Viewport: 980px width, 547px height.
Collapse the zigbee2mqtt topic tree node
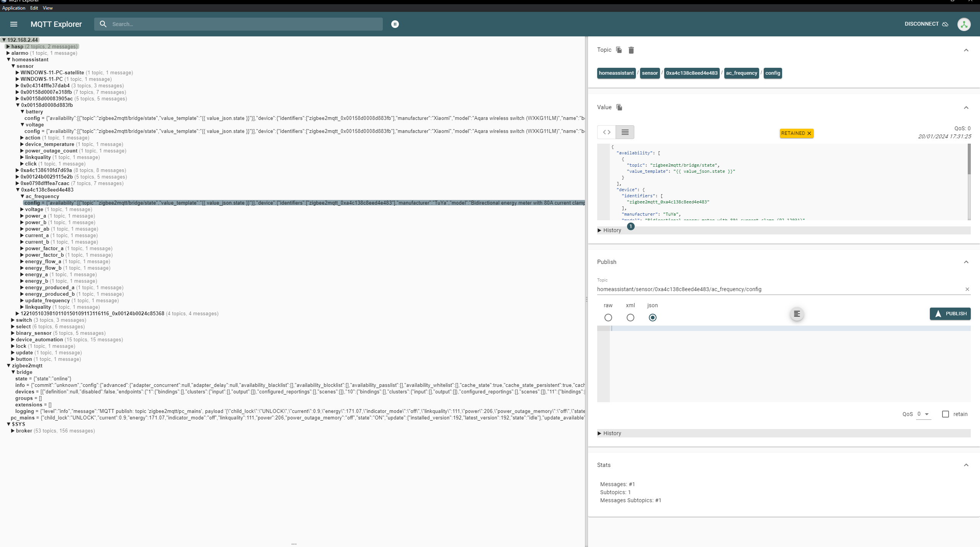(9, 365)
